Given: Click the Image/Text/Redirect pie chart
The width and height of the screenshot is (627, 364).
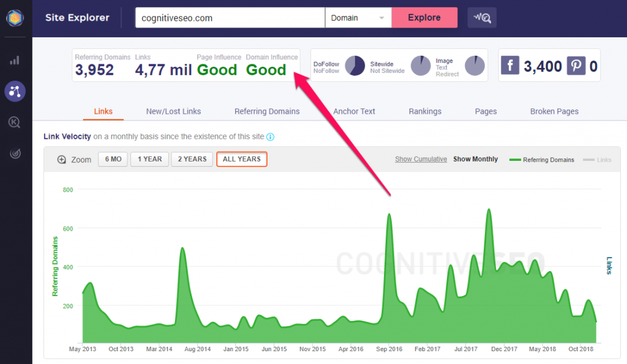Looking at the screenshot, I should [x=475, y=65].
